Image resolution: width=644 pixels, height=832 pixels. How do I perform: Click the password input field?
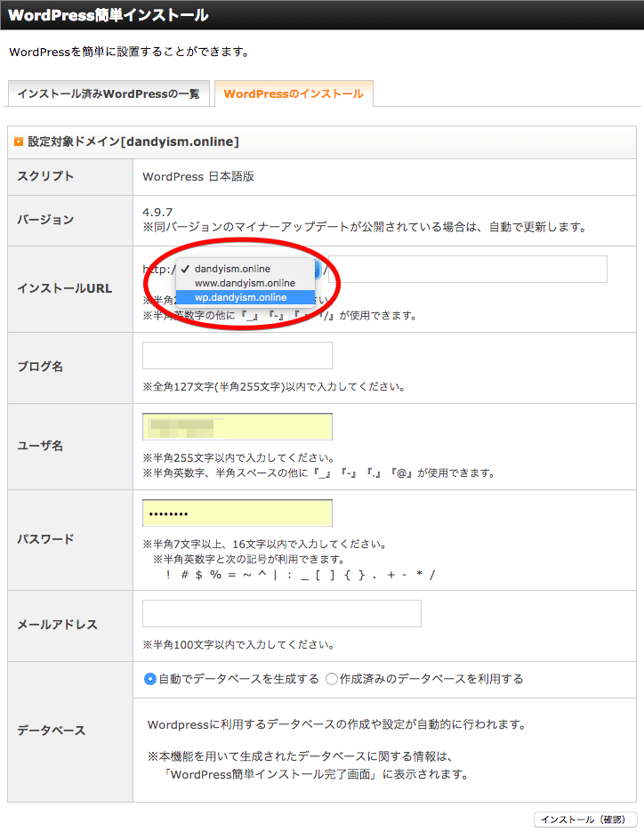click(237, 513)
